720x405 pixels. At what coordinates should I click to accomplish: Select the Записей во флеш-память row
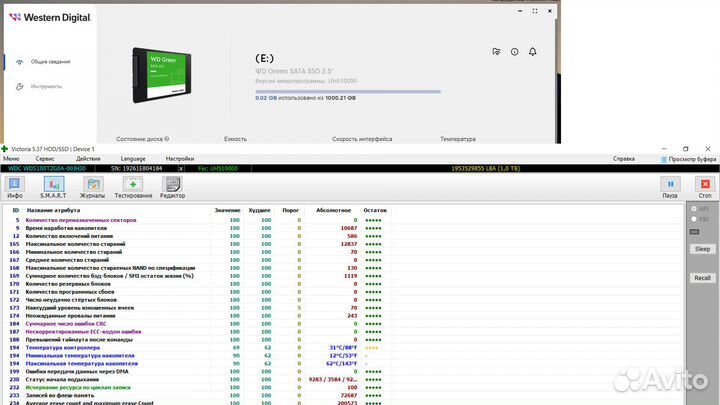[197, 395]
